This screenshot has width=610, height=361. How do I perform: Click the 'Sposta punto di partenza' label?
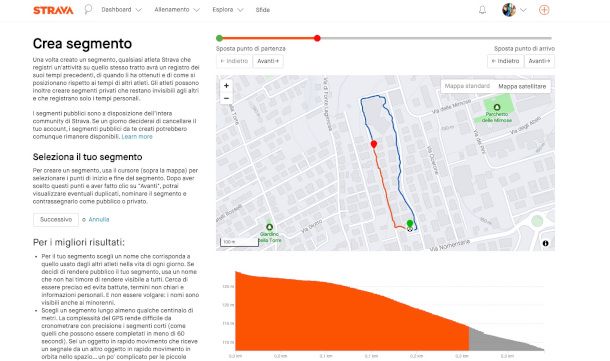(x=251, y=49)
